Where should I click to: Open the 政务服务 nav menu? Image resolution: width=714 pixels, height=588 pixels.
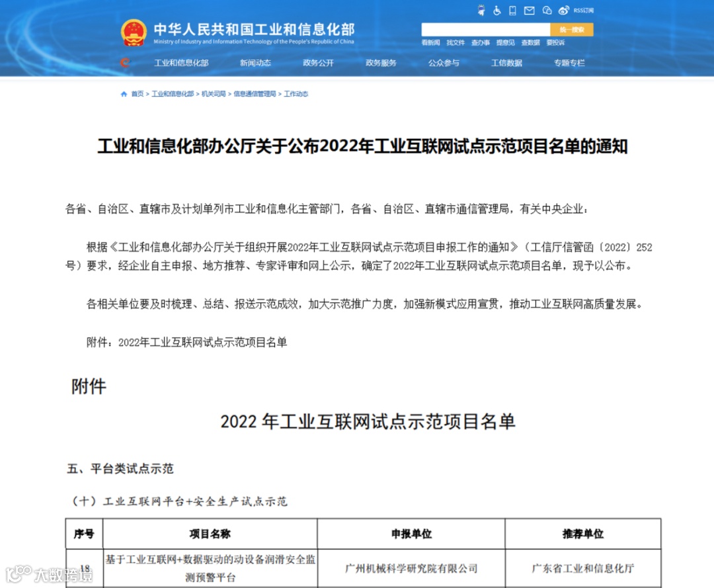(381, 63)
